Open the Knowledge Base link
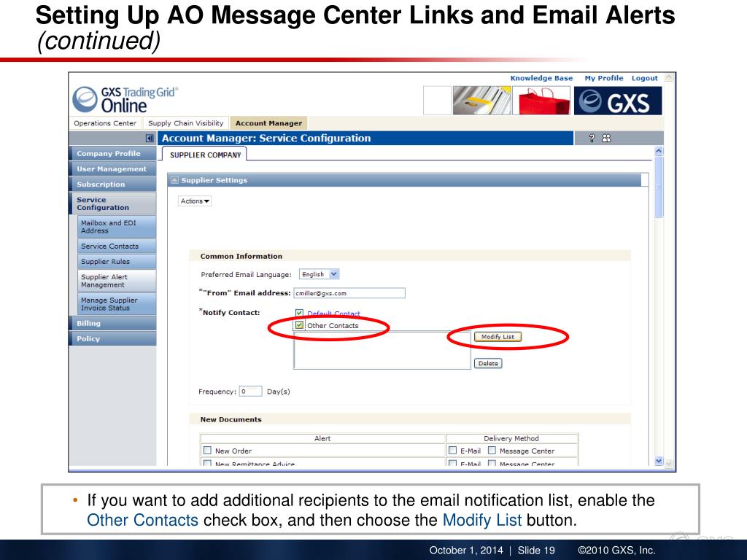The width and height of the screenshot is (747, 560). (541, 78)
